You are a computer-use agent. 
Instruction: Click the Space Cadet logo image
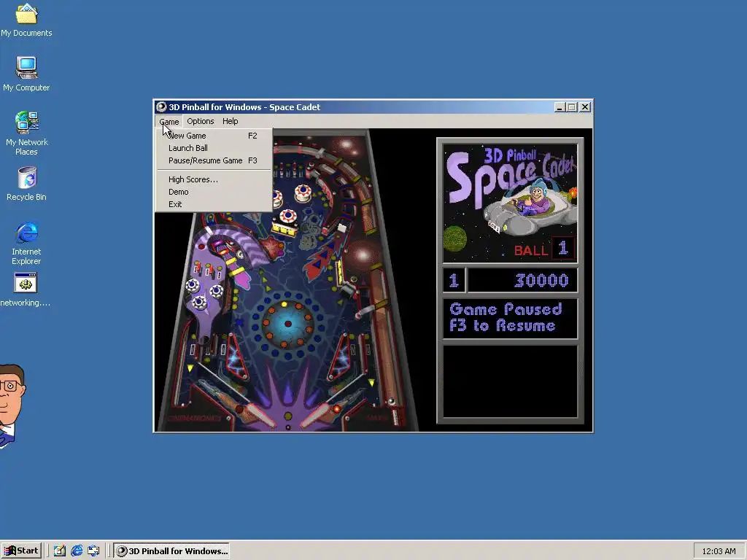tap(510, 203)
